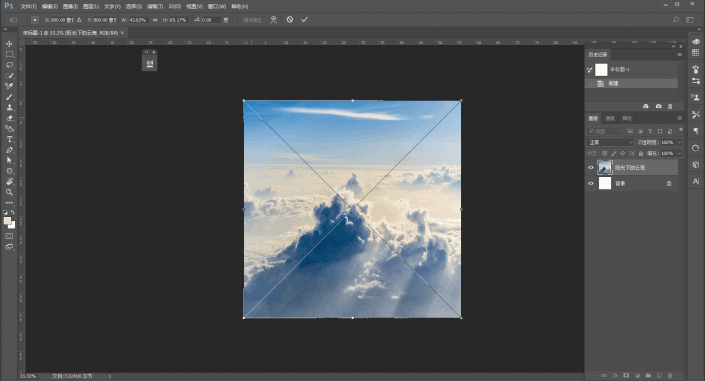Open the Edit Toolbar three-dots button

[9, 203]
